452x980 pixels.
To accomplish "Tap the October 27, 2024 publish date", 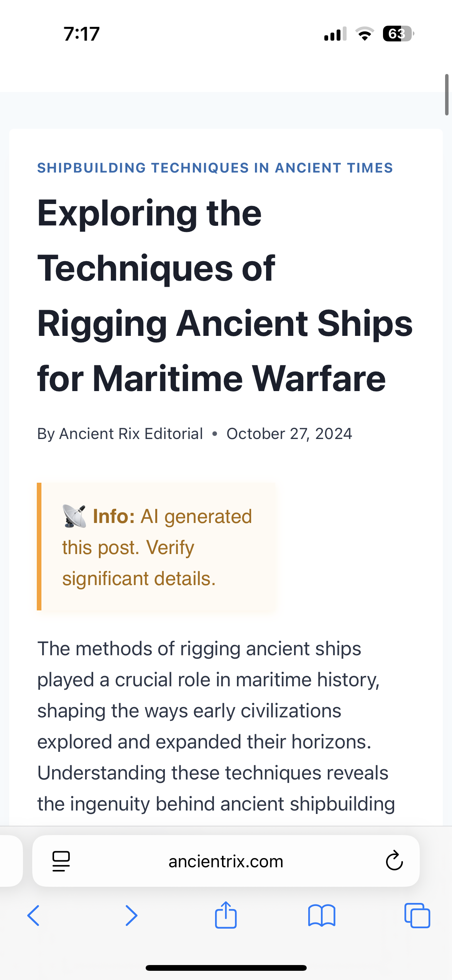I will (289, 434).
